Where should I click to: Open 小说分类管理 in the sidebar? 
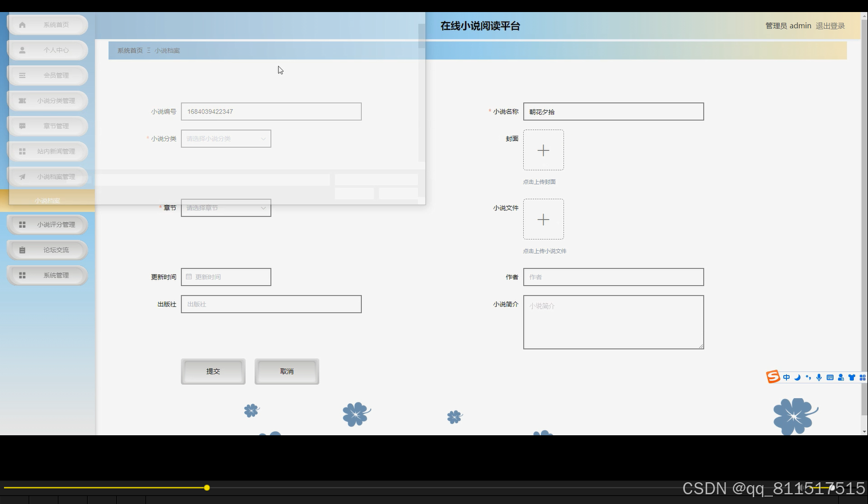click(48, 100)
